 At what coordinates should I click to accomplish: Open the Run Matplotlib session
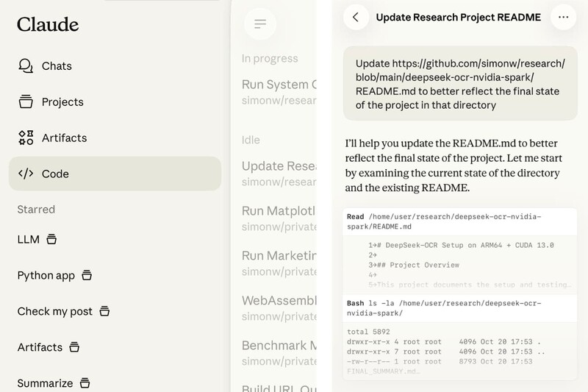pos(279,218)
